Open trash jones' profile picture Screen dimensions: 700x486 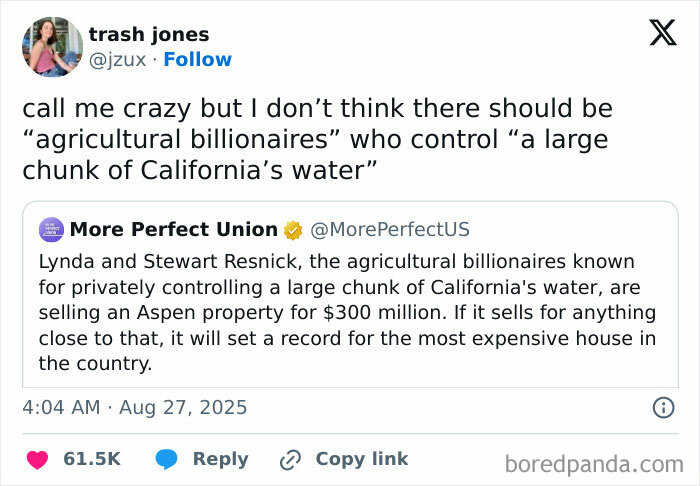52,46
